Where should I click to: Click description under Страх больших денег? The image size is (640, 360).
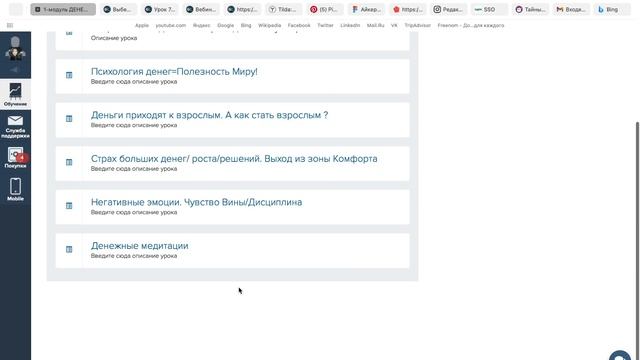134,169
